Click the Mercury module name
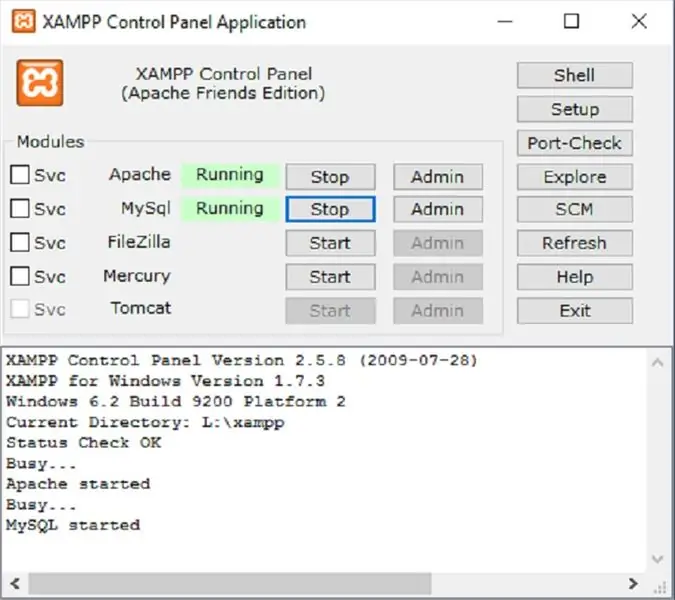The width and height of the screenshot is (675, 600). 137,276
